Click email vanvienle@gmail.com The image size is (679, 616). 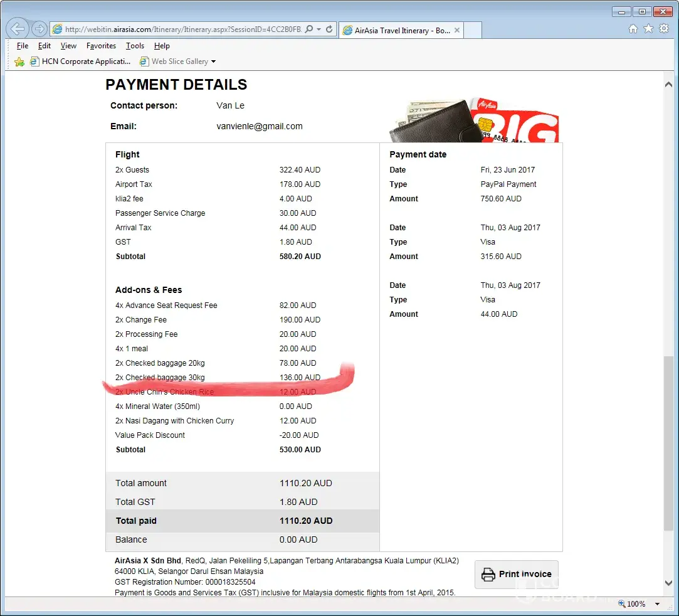(260, 126)
